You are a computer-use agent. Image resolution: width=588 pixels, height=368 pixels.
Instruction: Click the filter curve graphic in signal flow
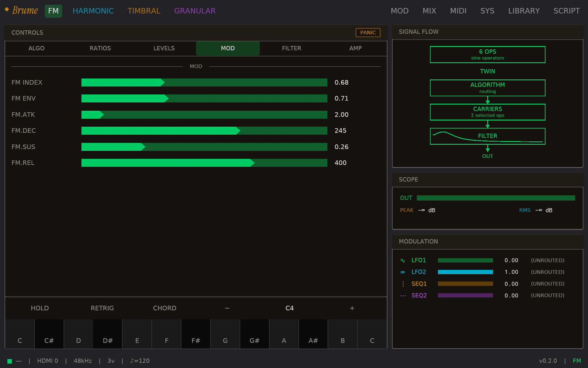(488, 136)
